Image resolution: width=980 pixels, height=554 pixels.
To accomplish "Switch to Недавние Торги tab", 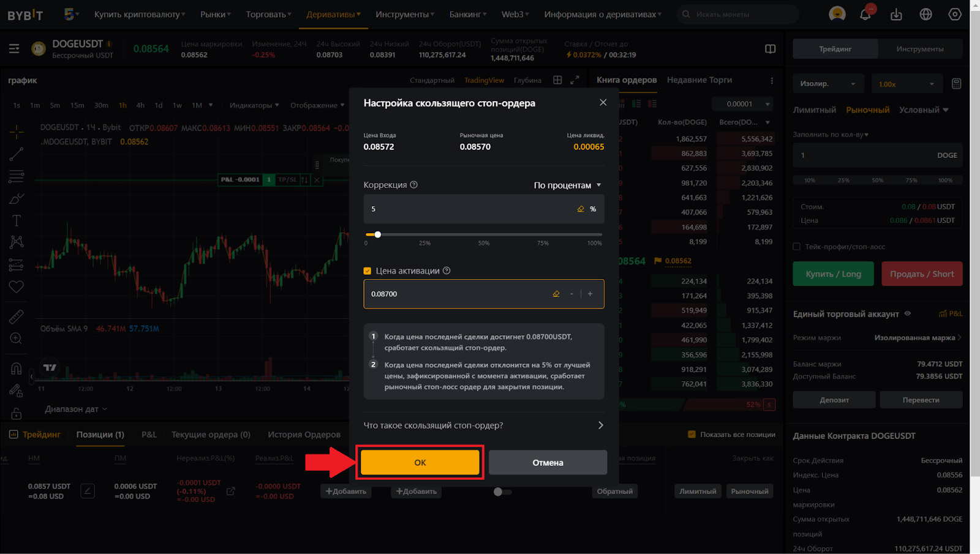I will pos(699,80).
